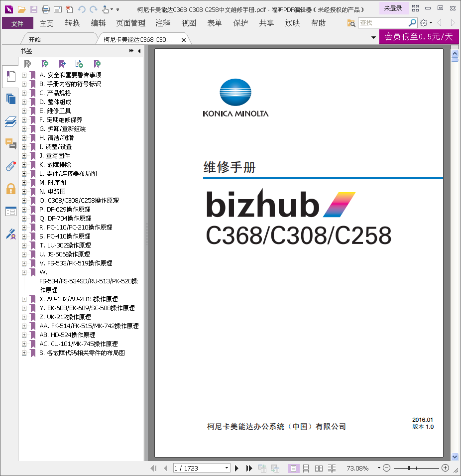Go to next page arrow
461x476 pixels.
(x=236, y=468)
